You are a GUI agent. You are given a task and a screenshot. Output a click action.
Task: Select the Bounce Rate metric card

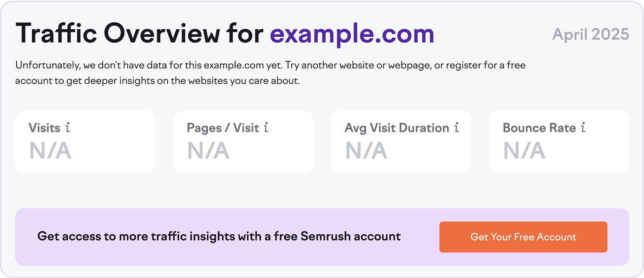pyautogui.click(x=559, y=142)
